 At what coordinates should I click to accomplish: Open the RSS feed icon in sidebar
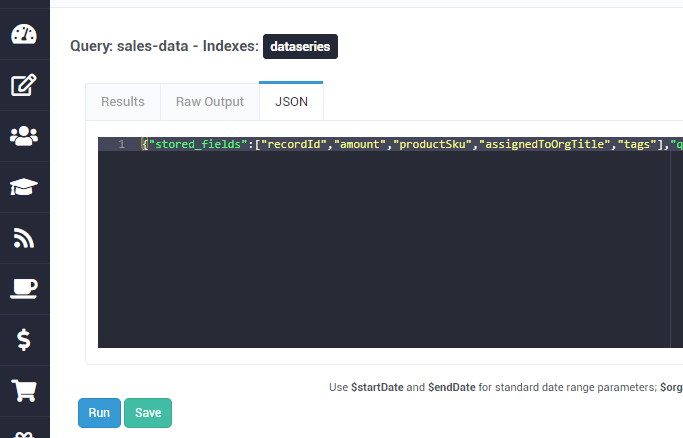point(24,238)
